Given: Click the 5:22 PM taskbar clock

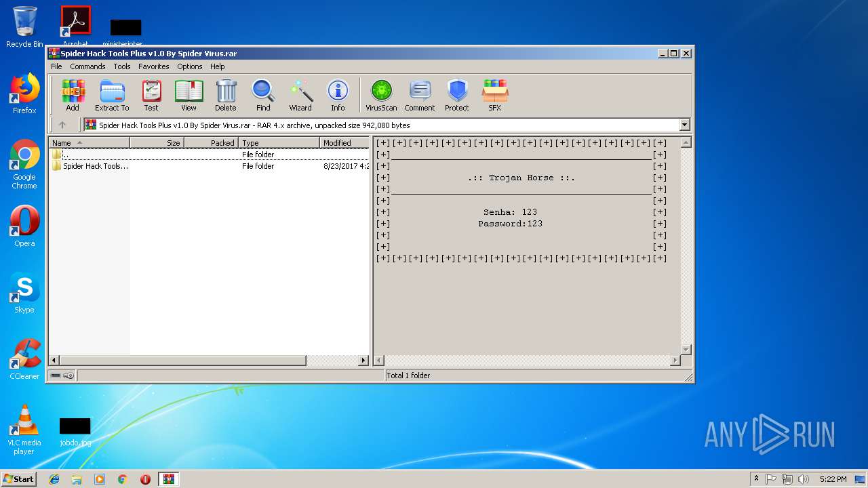Looking at the screenshot, I should click(833, 479).
